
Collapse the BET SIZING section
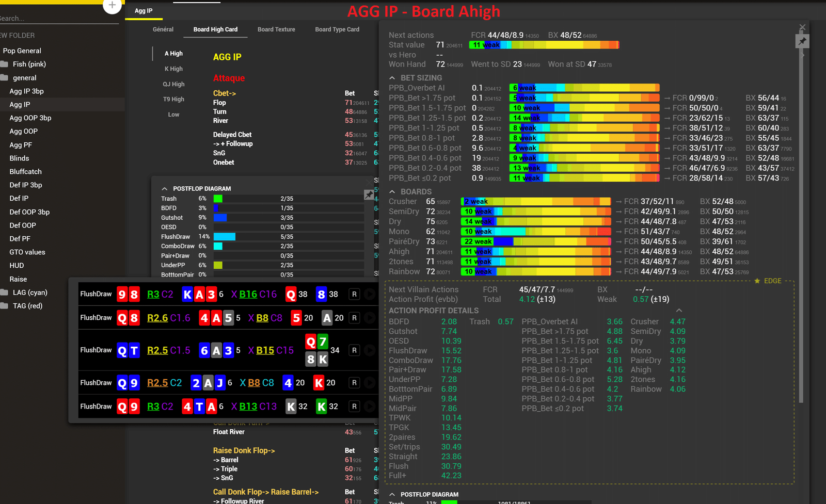coord(392,78)
